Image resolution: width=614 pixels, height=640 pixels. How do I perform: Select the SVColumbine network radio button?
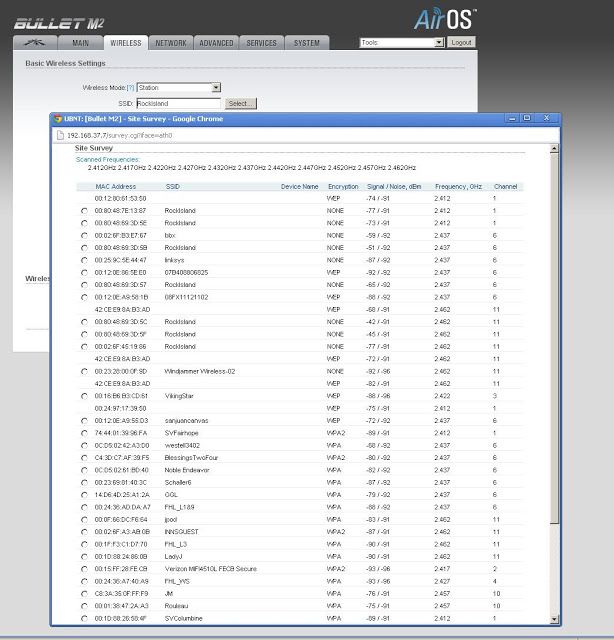tap(84, 618)
